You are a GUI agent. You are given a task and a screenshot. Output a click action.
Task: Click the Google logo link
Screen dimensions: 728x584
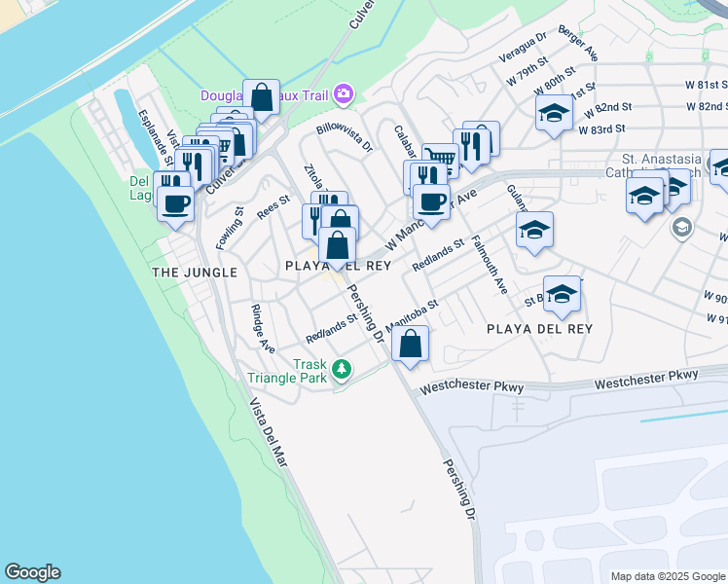[32, 572]
